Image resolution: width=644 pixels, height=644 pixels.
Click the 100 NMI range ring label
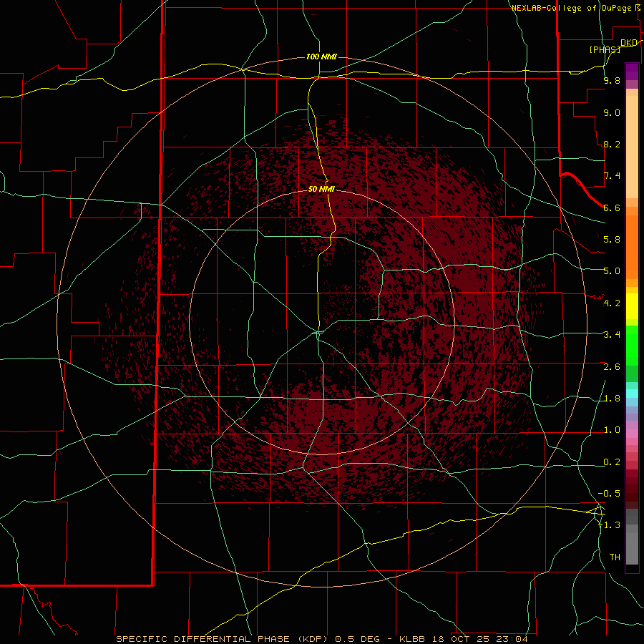pos(321,57)
